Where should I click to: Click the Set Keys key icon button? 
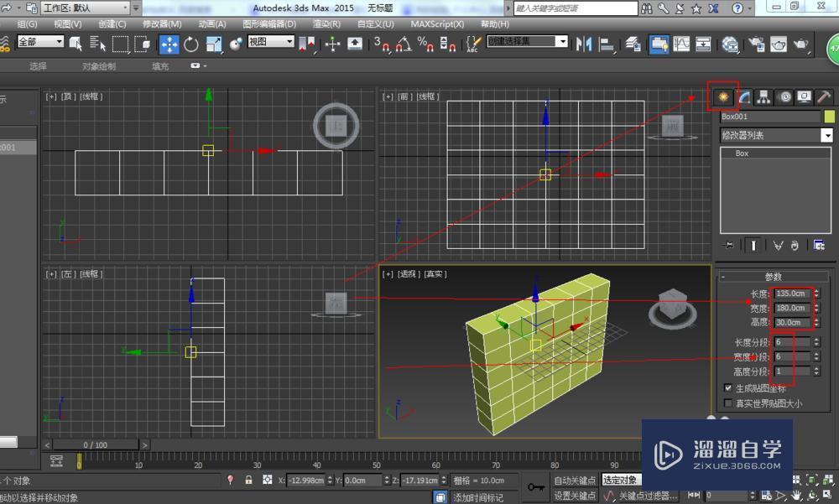coord(535,487)
